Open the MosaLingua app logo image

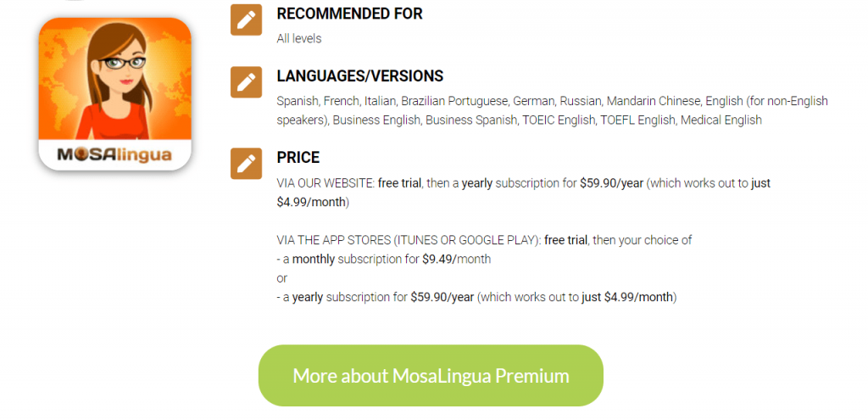pos(115,93)
